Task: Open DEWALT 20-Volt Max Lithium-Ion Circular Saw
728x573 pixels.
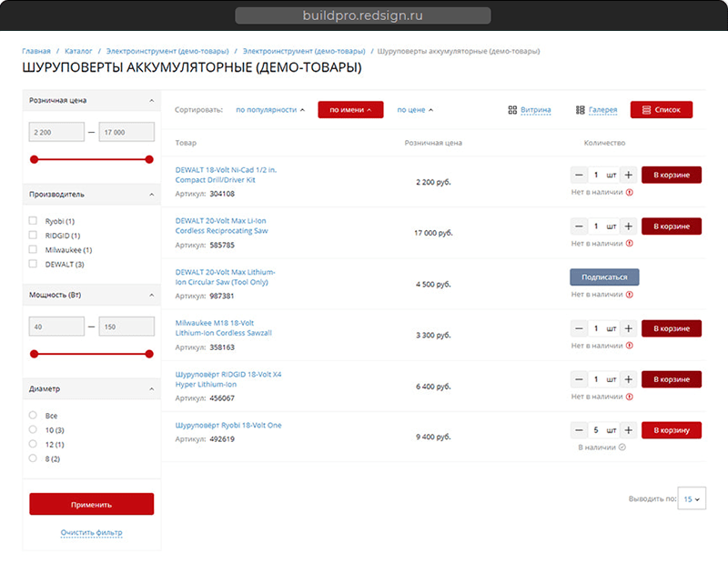Action: (x=225, y=277)
